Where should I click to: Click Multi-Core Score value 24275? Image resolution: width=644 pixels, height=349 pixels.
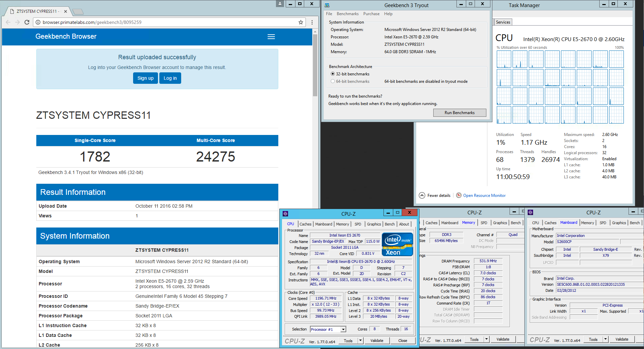[x=215, y=157]
